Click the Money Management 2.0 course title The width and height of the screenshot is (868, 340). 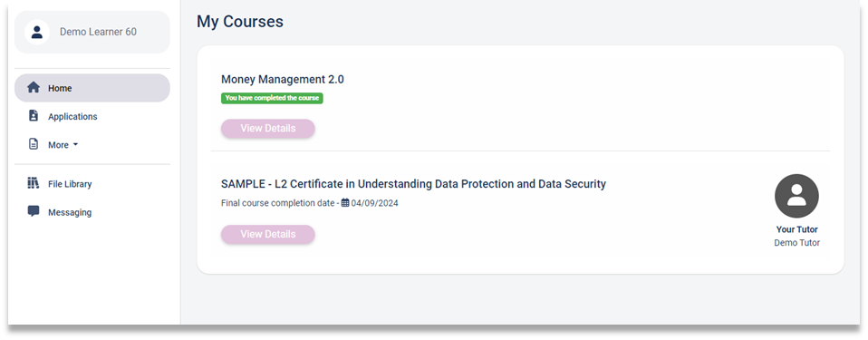(x=283, y=79)
